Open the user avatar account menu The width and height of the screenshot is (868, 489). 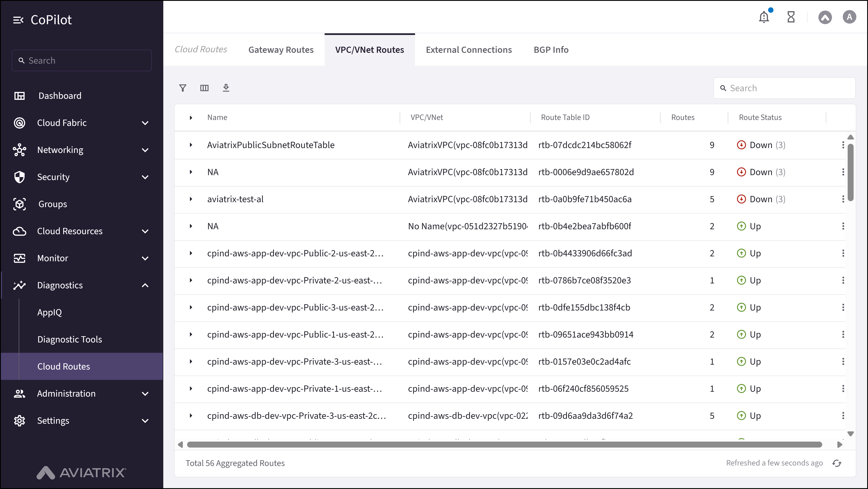click(849, 17)
